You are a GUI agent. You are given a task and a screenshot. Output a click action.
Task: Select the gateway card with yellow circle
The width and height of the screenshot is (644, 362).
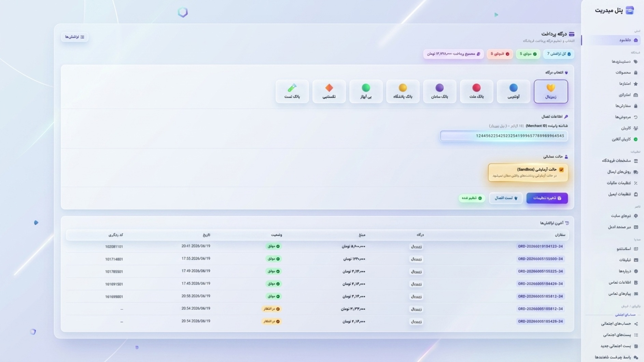pos(403,91)
